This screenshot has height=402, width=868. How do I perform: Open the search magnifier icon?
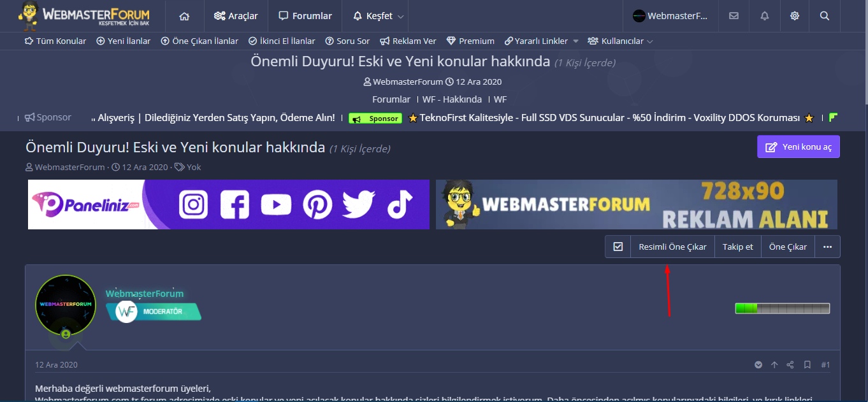pos(825,16)
